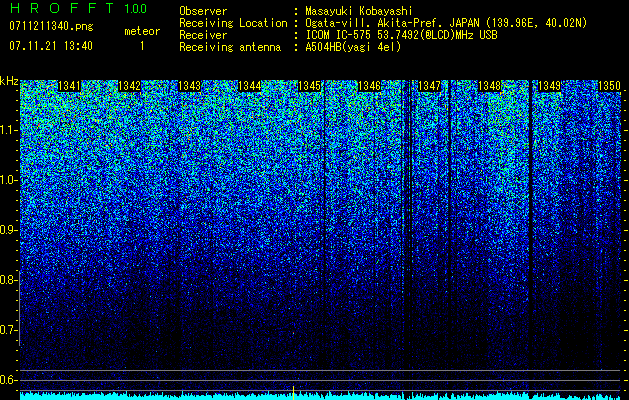Click the 1342 time marker label
The image size is (629, 400).
[x=130, y=86]
